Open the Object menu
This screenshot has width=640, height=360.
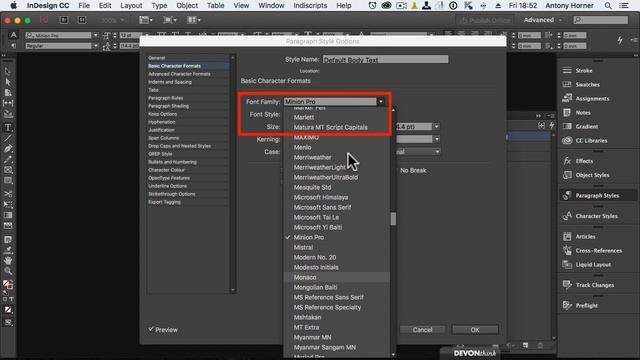tap(187, 6)
